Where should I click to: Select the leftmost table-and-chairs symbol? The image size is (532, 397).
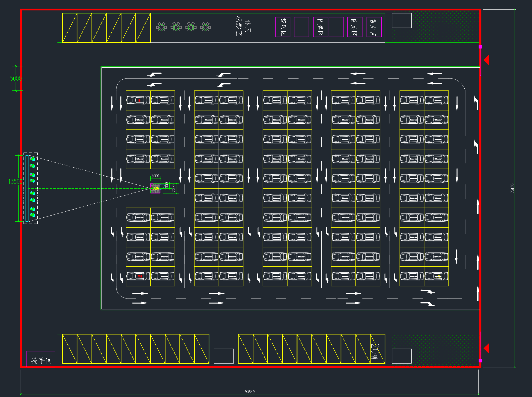pos(162,27)
